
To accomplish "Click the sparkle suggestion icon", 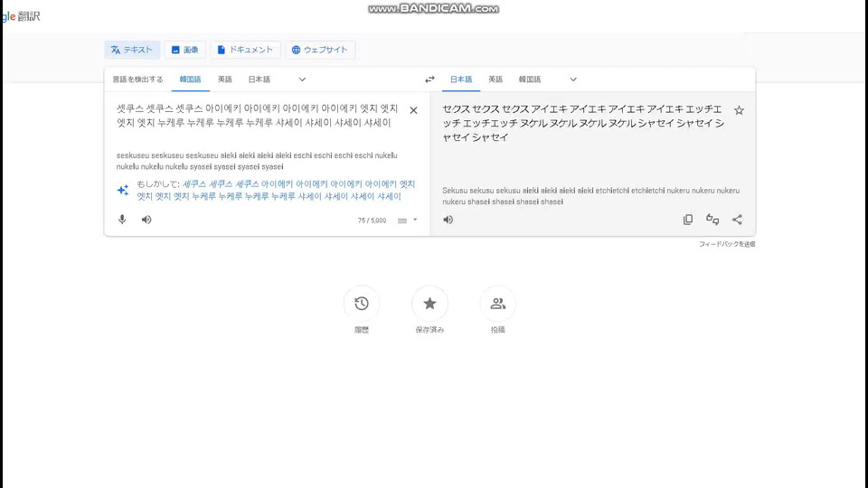I will pyautogui.click(x=123, y=191).
